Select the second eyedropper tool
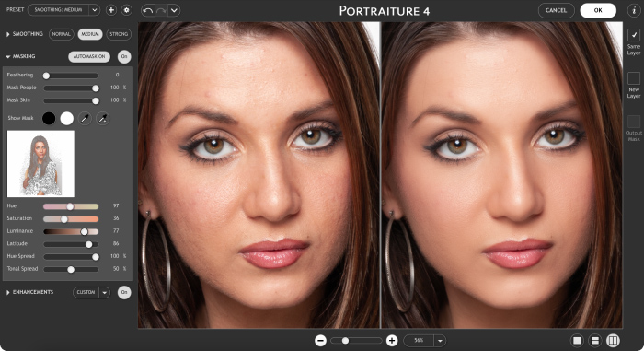Image resolution: width=644 pixels, height=351 pixels. [102, 119]
